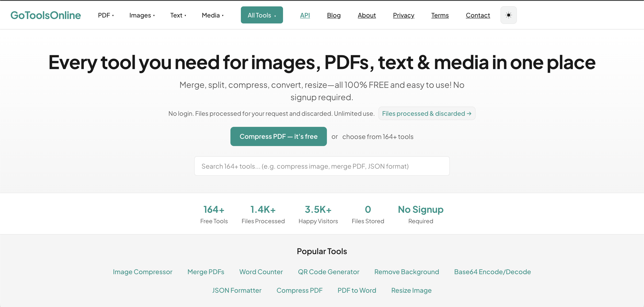Select the QR Code Generator tool
644x307 pixels.
(x=329, y=272)
